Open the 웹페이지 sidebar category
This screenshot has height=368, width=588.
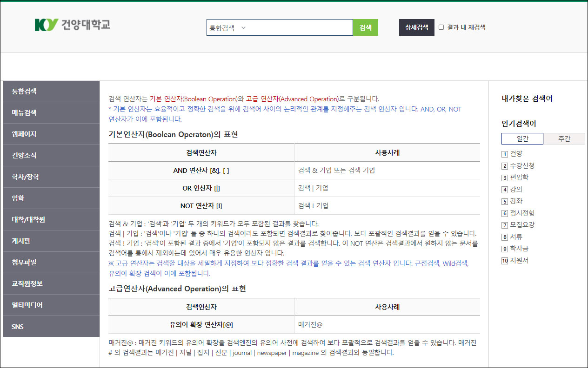51,134
